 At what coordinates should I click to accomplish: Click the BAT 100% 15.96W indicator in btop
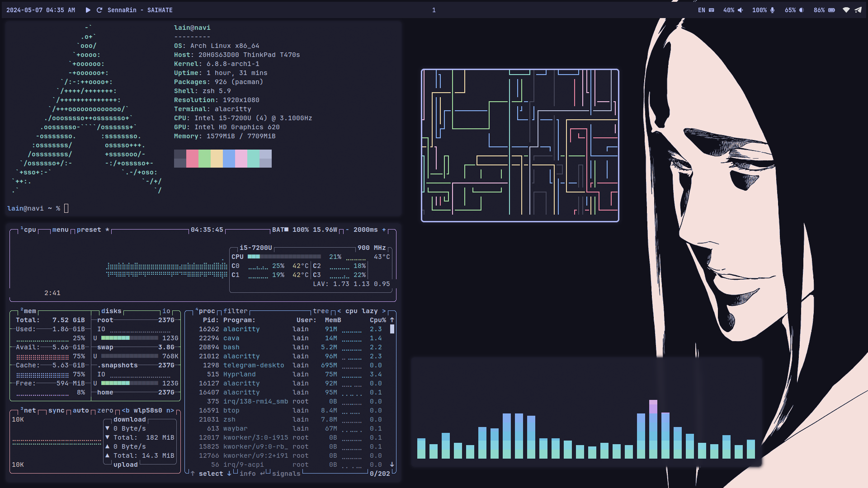tap(305, 230)
